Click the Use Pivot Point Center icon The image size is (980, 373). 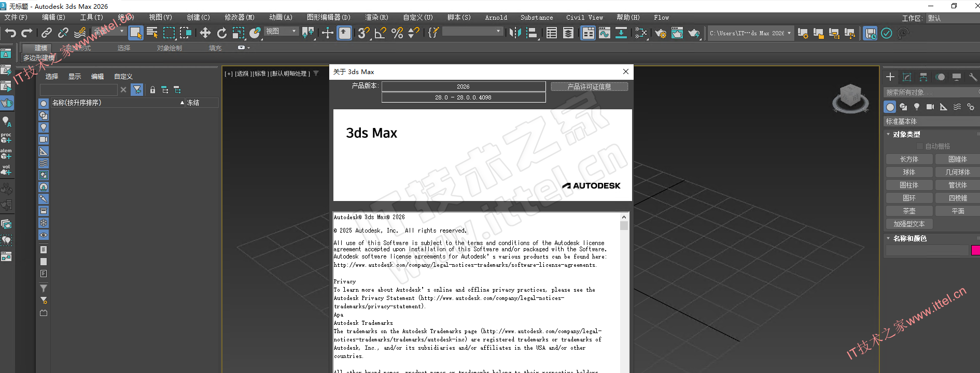309,33
